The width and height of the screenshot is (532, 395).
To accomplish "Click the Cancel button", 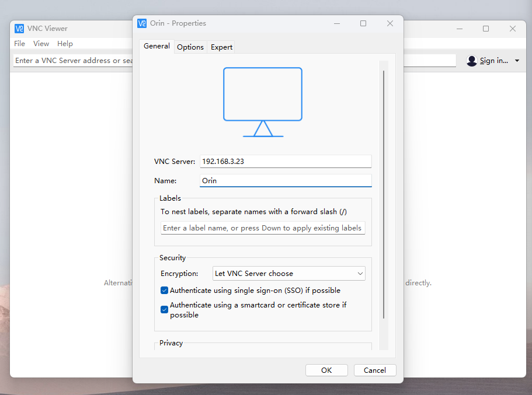I will (x=374, y=370).
